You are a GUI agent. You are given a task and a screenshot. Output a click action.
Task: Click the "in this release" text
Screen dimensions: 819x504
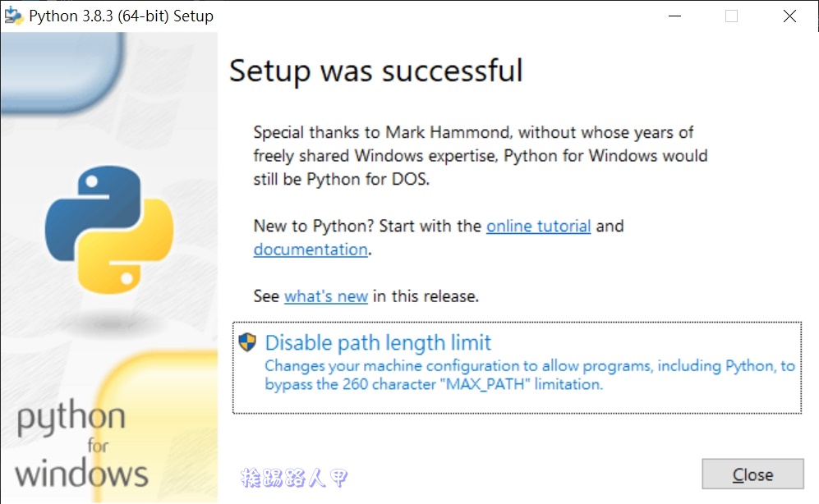tap(426, 296)
